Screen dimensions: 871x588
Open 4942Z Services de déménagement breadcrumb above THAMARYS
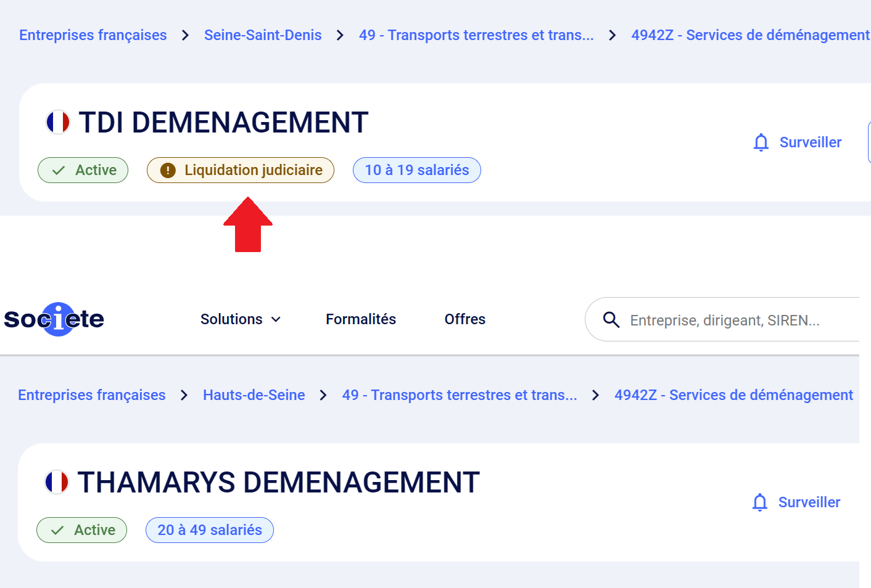[733, 395]
